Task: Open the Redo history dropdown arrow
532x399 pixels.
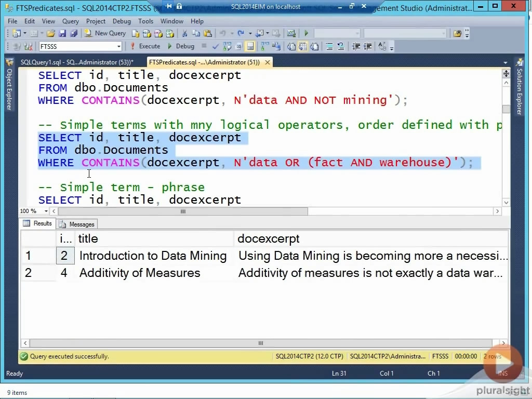Action: tap(250, 33)
